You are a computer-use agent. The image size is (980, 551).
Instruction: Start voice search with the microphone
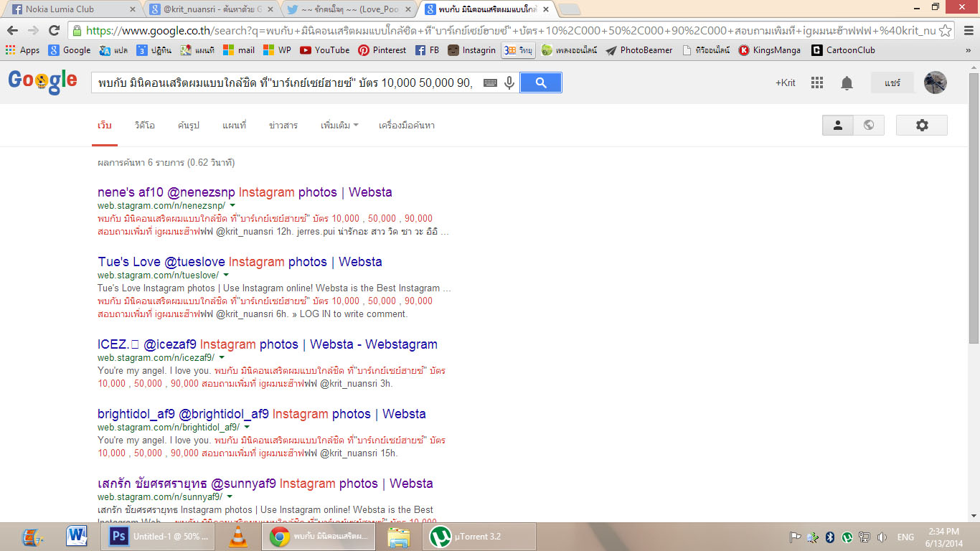click(509, 83)
